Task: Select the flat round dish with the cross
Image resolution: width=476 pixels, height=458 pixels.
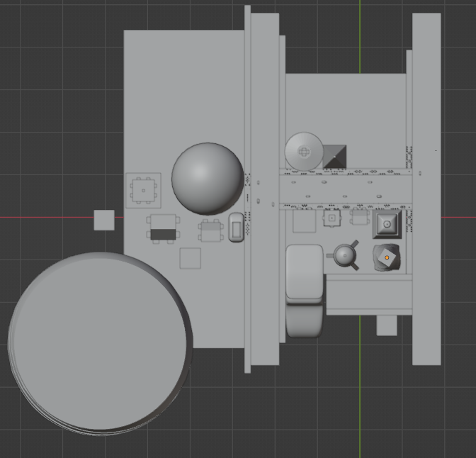Action: pos(304,151)
